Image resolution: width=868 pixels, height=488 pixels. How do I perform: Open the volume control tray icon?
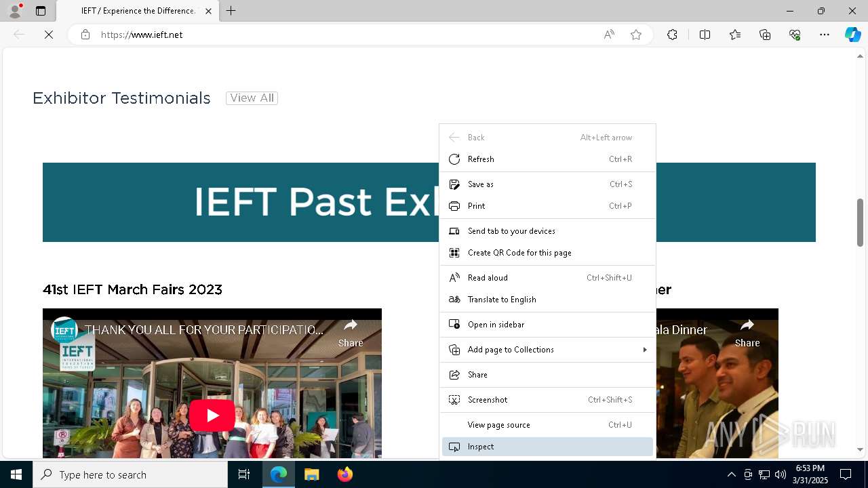pos(781,474)
